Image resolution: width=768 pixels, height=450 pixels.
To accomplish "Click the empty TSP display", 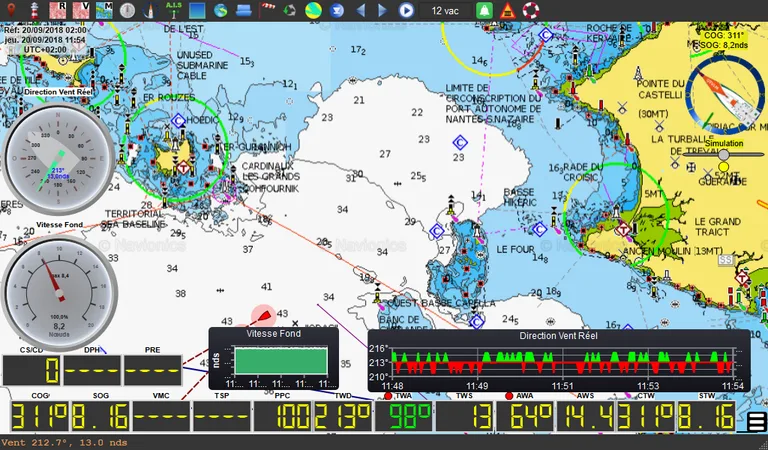I will click(x=222, y=417).
